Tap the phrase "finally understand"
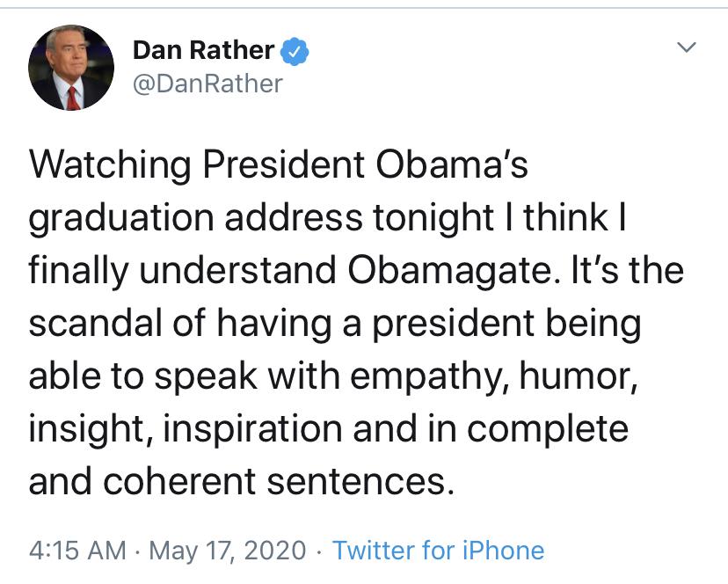Screen dimensions: 728x584 182,270
